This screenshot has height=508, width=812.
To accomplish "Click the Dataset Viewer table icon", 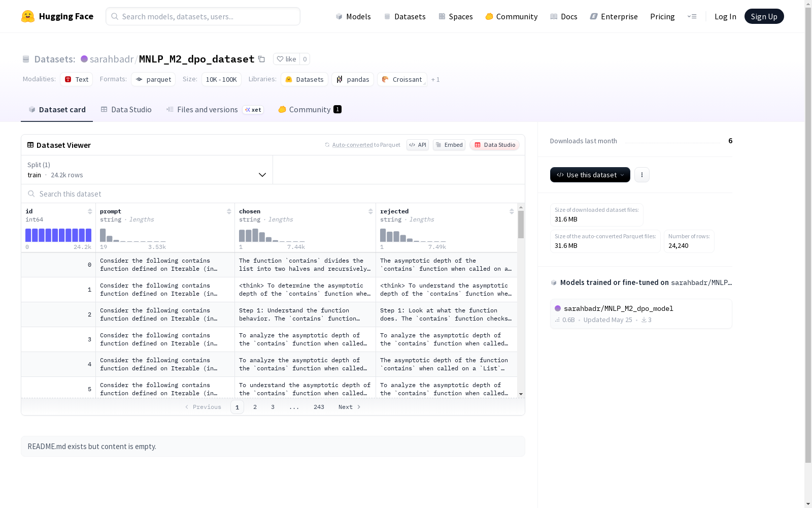I will click(30, 145).
